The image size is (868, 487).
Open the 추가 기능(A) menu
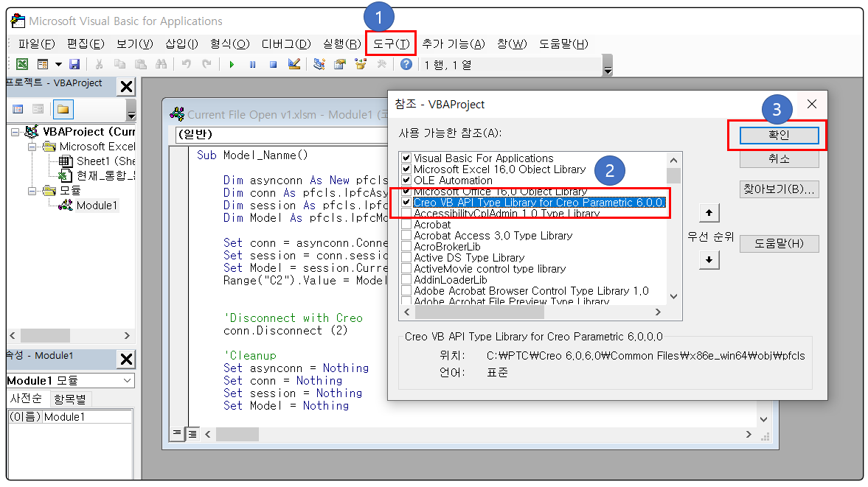click(x=454, y=43)
